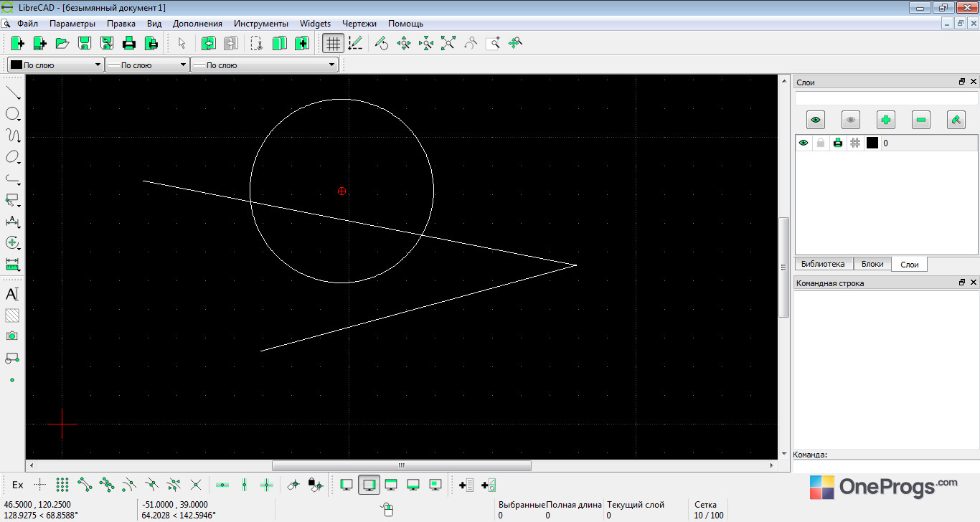Toggle draft mode

355,43
